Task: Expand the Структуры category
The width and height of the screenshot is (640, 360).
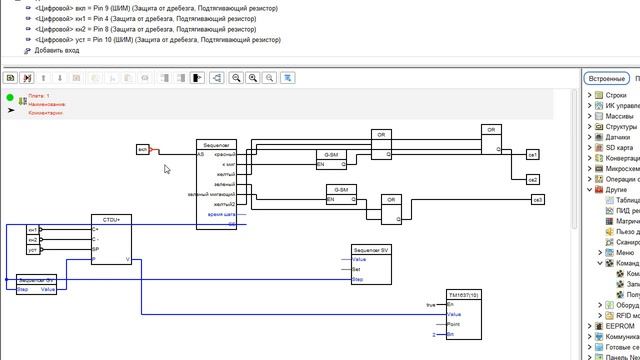Action: click(589, 127)
